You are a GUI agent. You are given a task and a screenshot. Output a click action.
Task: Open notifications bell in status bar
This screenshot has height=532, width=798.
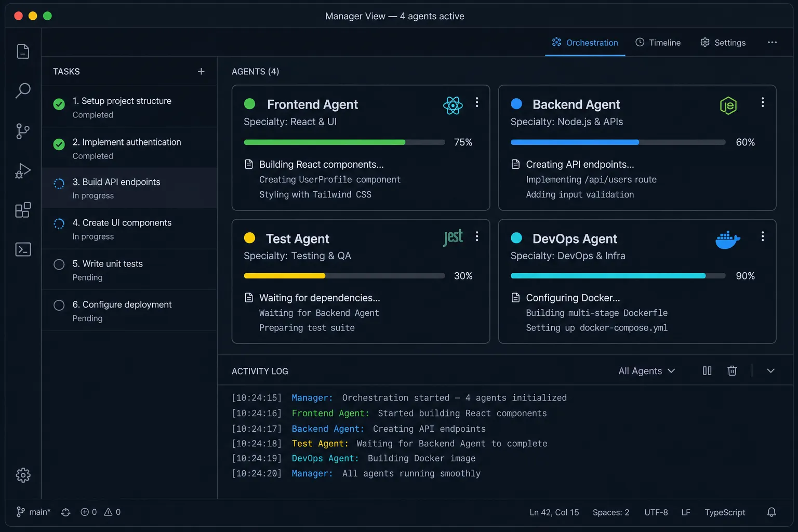pyautogui.click(x=772, y=512)
